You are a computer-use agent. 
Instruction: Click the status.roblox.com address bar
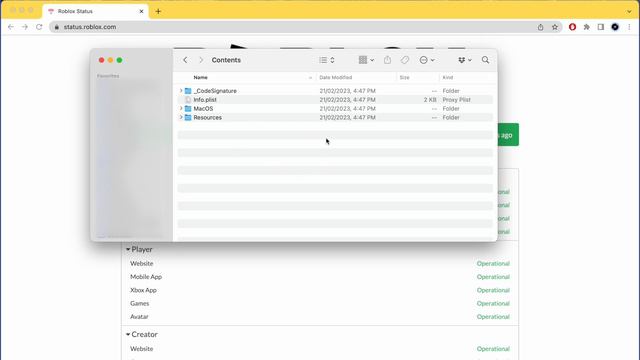(305, 27)
